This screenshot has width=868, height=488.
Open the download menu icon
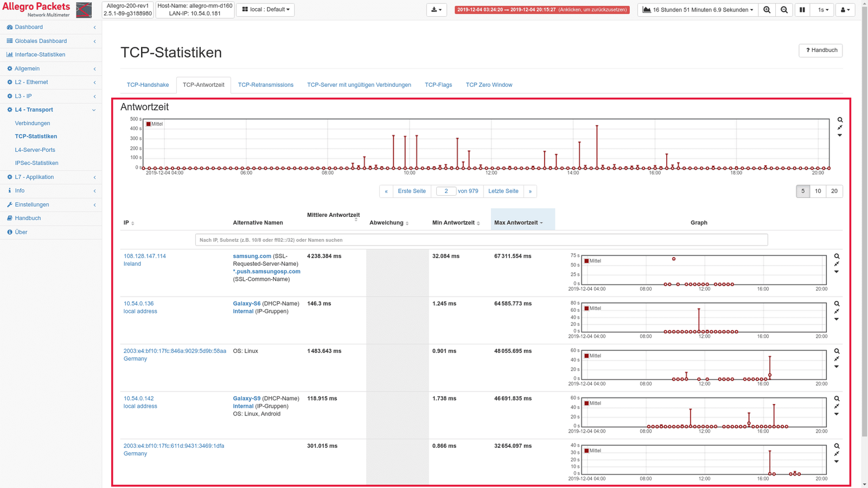(436, 10)
